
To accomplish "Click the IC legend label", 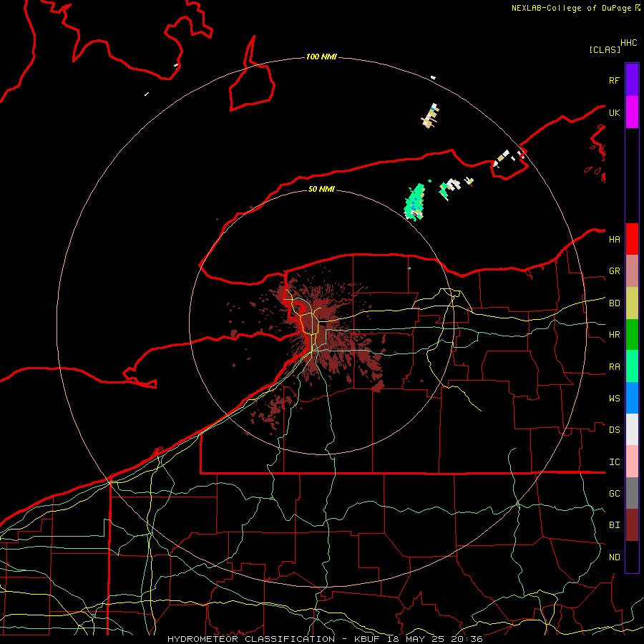I will 614,462.
